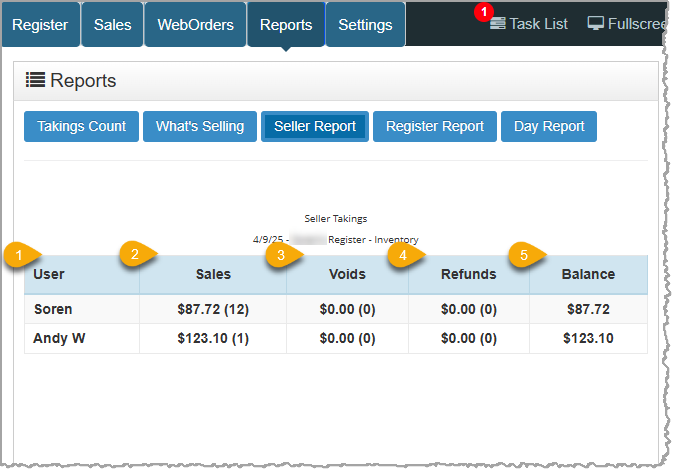Click Soren's sales value $87.72 (12)
673x471 pixels.
[213, 309]
